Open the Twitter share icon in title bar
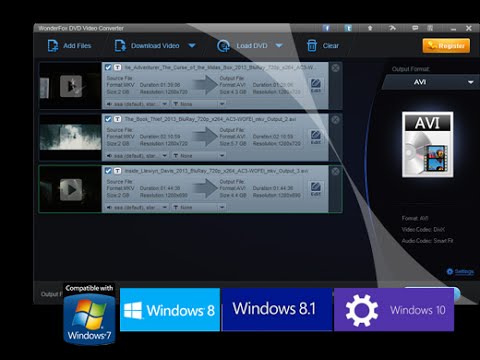The width and height of the screenshot is (480, 360). (x=348, y=28)
